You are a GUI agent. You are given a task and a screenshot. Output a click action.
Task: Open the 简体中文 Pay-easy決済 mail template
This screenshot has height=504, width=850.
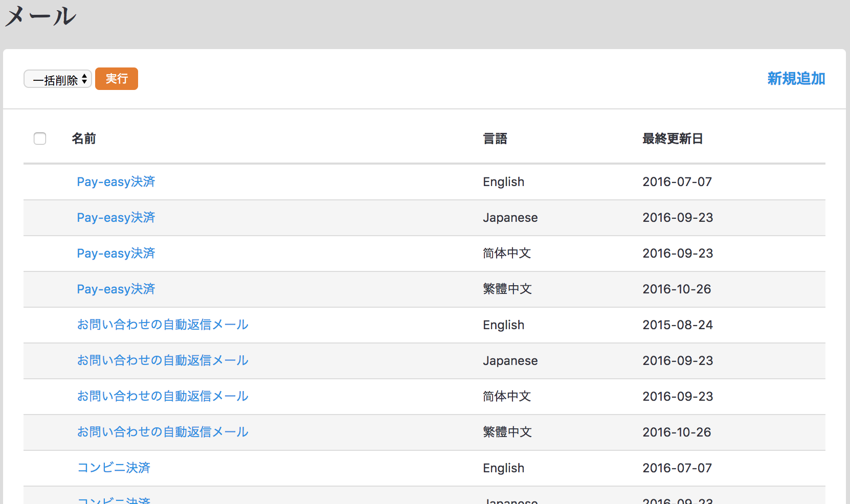pyautogui.click(x=116, y=254)
